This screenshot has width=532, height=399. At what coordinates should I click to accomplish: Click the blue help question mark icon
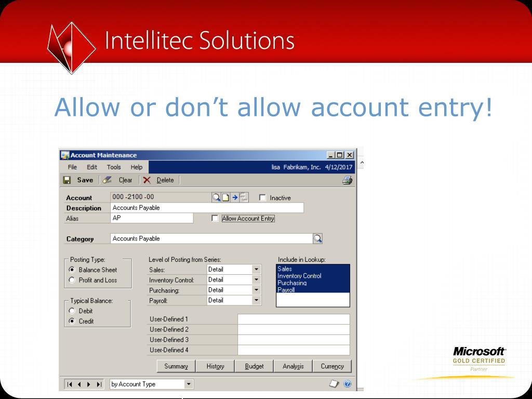coord(348,384)
